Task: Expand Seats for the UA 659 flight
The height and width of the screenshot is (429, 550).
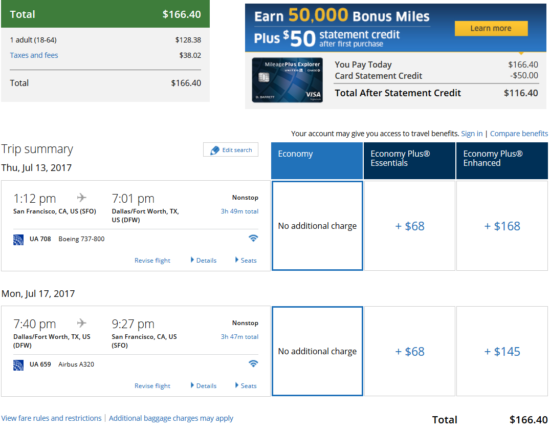Action: click(246, 386)
